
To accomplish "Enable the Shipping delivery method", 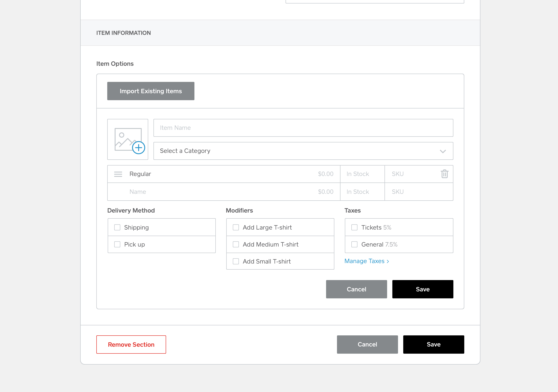I will tap(117, 227).
